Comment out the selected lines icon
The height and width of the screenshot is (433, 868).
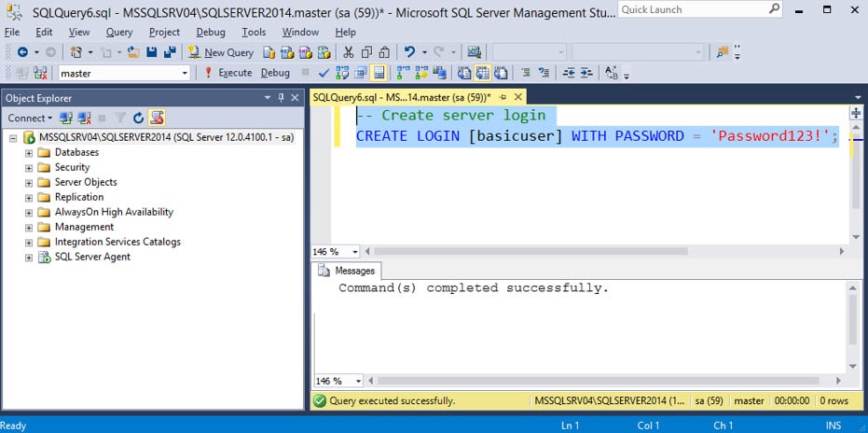pyautogui.click(x=526, y=72)
